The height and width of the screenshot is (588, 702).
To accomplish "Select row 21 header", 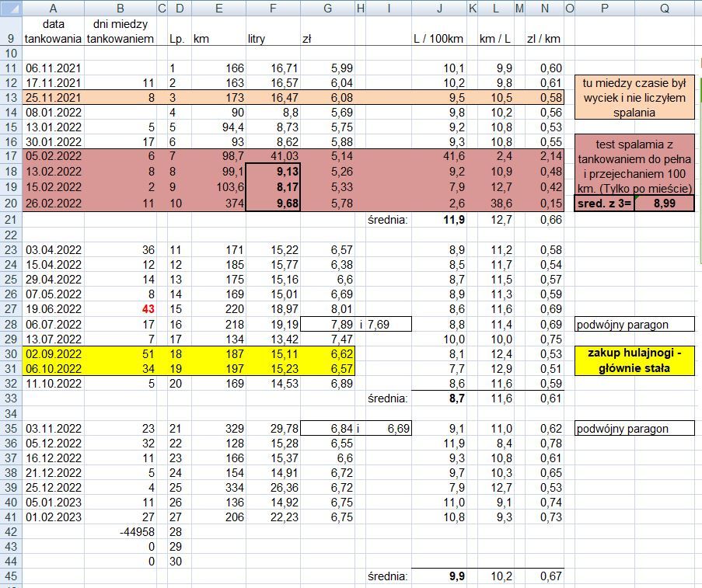I will [11, 220].
